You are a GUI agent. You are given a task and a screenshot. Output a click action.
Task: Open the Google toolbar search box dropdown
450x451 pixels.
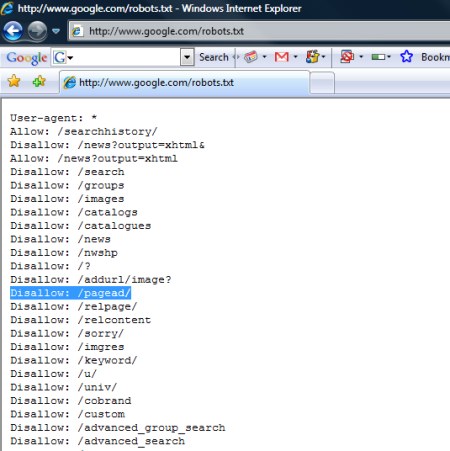[x=187, y=57]
